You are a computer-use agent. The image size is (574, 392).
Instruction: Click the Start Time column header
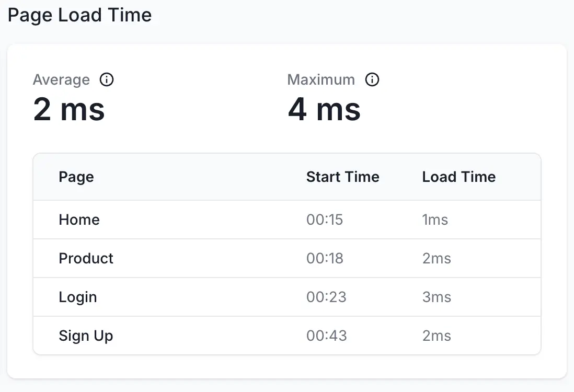pyautogui.click(x=342, y=177)
